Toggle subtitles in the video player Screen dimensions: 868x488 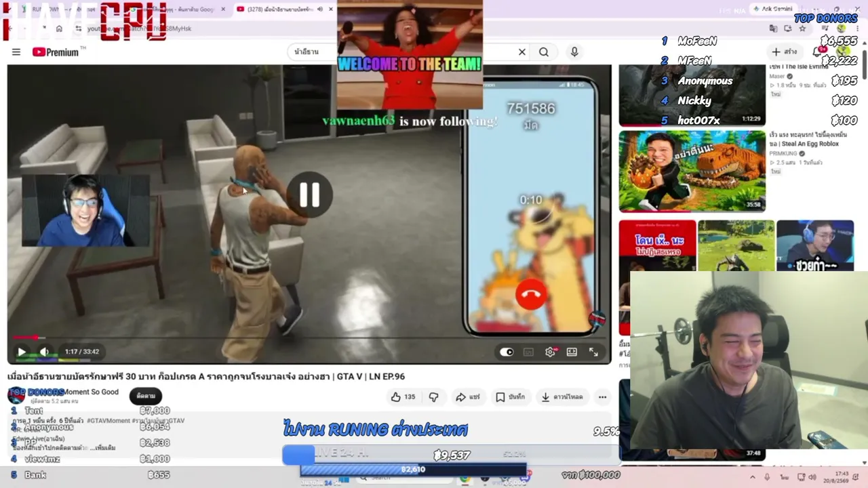[528, 352]
